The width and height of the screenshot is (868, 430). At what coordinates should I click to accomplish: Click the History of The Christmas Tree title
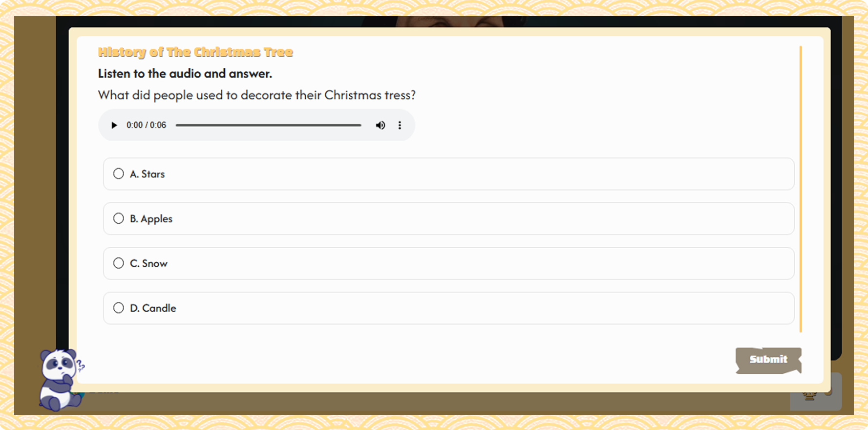point(195,52)
